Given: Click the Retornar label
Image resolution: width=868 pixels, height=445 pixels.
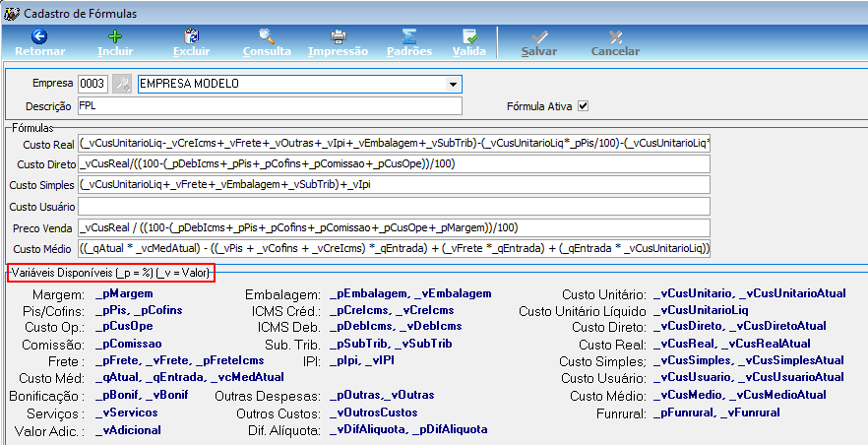Looking at the screenshot, I should (x=39, y=51).
